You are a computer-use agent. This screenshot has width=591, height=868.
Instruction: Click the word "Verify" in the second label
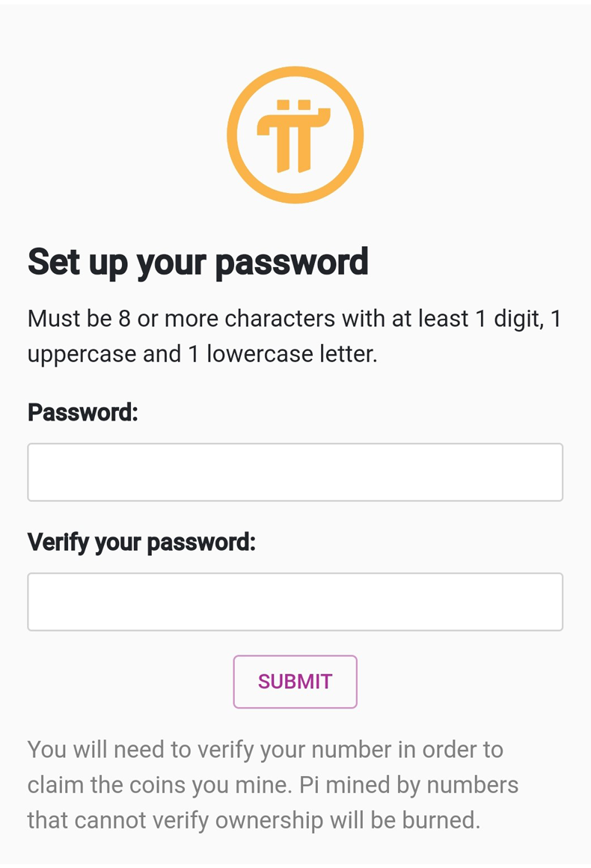coord(58,542)
